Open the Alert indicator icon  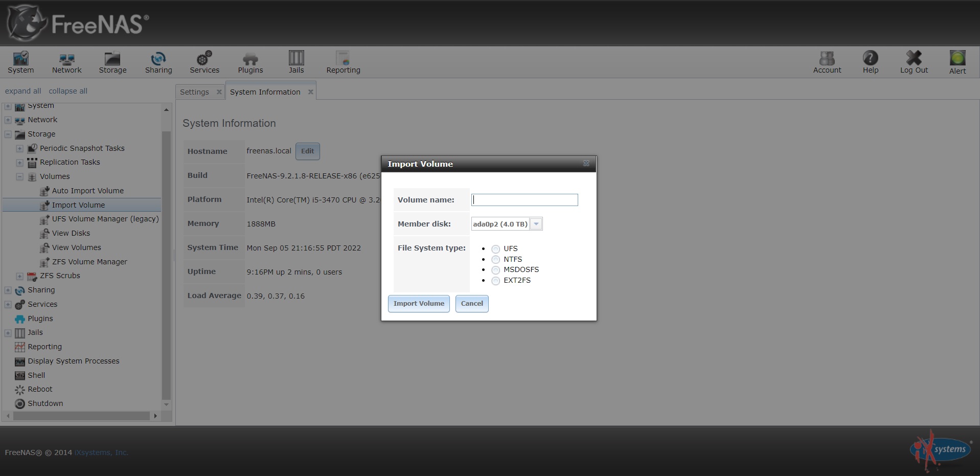click(958, 62)
